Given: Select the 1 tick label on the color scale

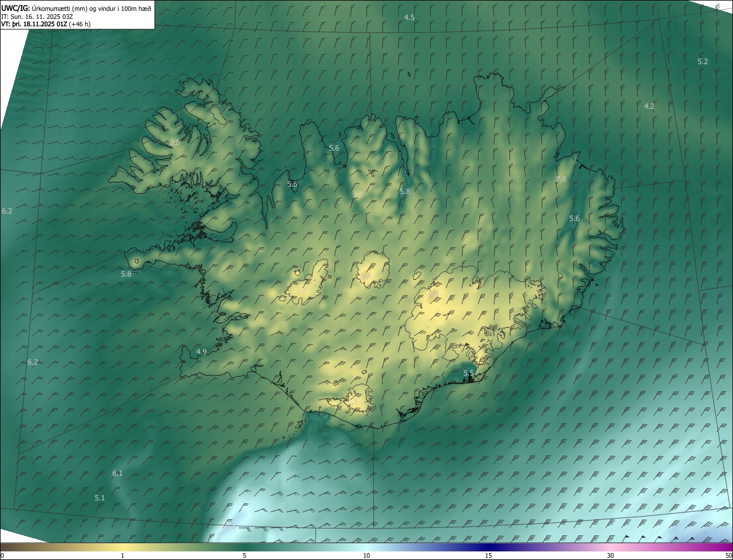Looking at the screenshot, I should click(123, 556).
